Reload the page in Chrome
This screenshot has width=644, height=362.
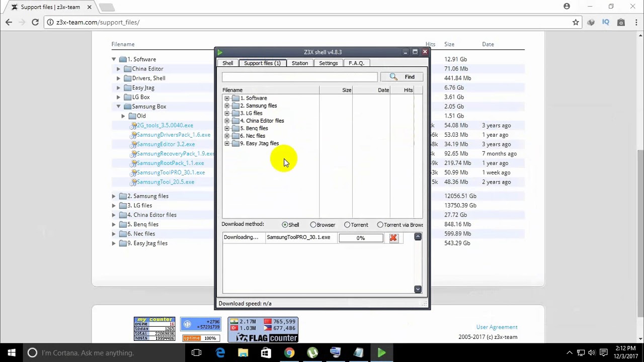(x=35, y=22)
